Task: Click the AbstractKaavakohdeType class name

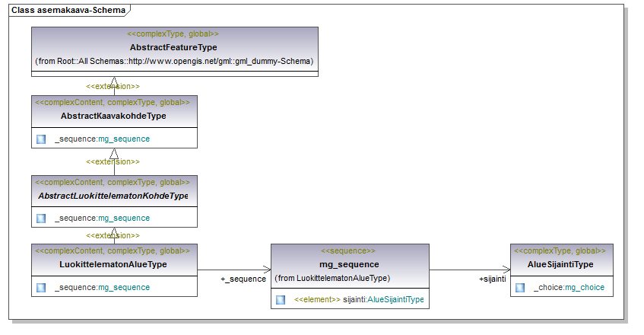Action: 113,116
